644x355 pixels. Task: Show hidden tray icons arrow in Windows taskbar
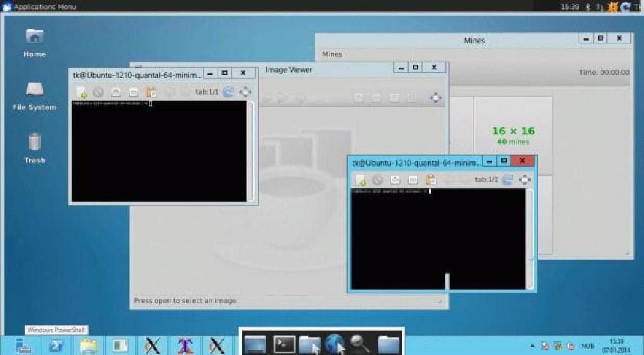532,346
